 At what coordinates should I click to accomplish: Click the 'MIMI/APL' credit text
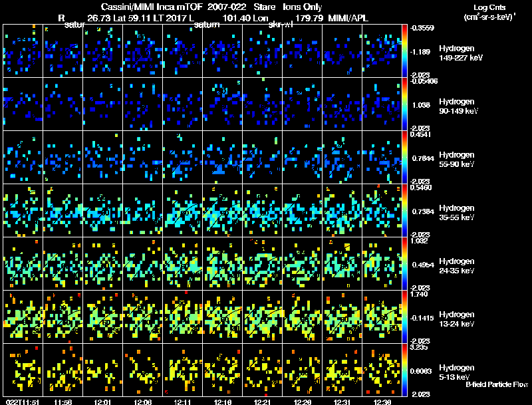click(x=348, y=18)
